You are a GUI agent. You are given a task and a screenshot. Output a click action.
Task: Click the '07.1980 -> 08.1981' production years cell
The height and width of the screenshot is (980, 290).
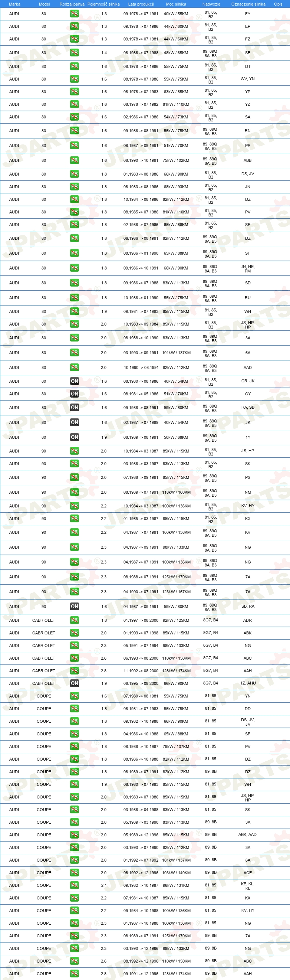click(141, 696)
